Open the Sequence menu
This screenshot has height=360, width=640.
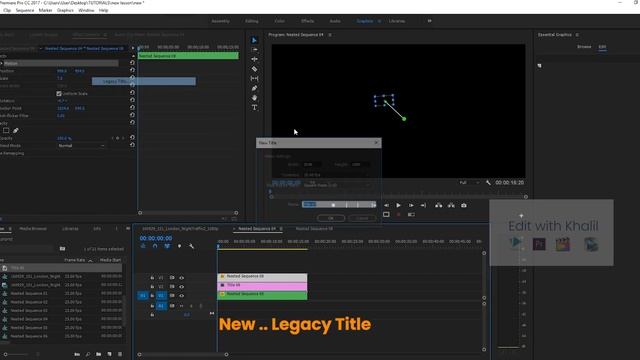[x=25, y=10]
